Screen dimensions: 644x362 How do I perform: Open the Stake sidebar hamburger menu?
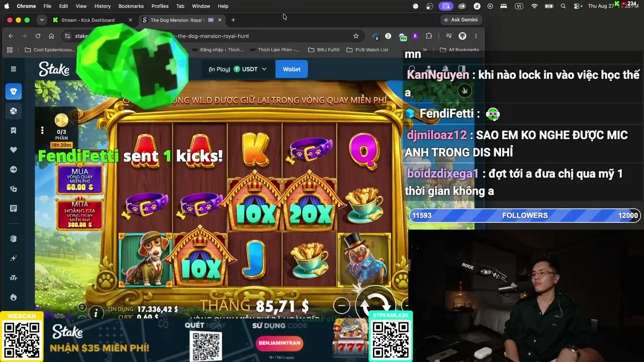[x=14, y=69]
